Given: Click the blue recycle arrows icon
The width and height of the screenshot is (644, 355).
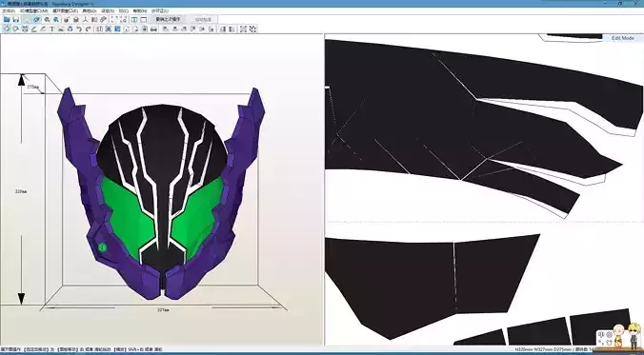Looking at the screenshot, I should tap(70, 29).
